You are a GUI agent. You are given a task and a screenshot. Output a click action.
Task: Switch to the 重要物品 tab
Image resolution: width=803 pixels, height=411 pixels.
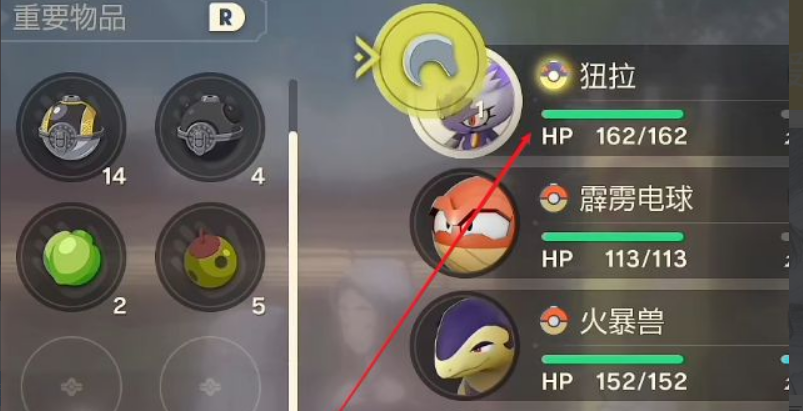coord(70,18)
